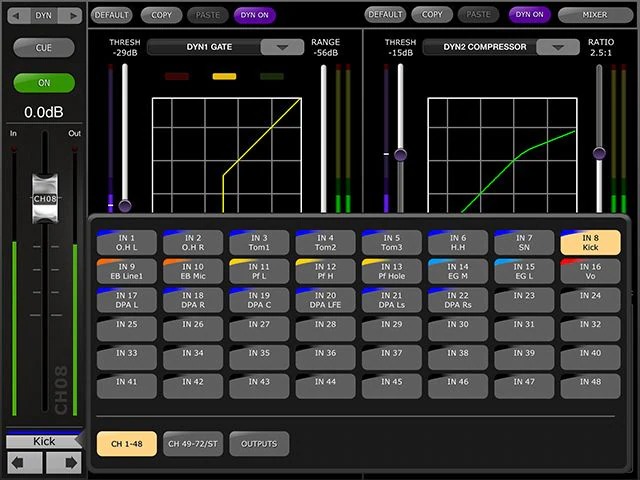640x480 pixels.
Task: Open the DYN2 COMPRESSOR type dropdown
Action: 557,48
